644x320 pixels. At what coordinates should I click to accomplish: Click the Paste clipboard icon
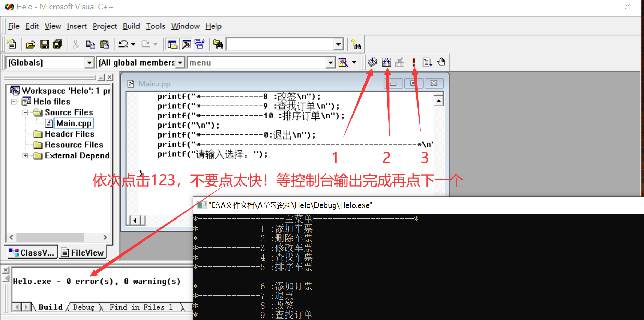point(104,44)
